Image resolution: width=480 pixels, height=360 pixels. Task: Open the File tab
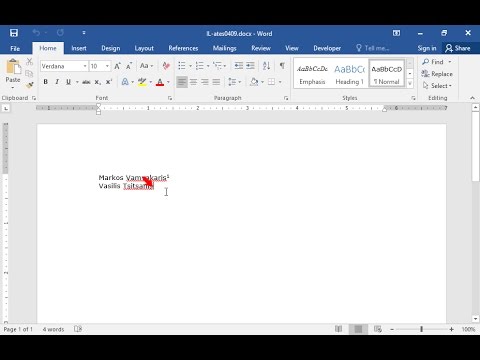pos(15,48)
